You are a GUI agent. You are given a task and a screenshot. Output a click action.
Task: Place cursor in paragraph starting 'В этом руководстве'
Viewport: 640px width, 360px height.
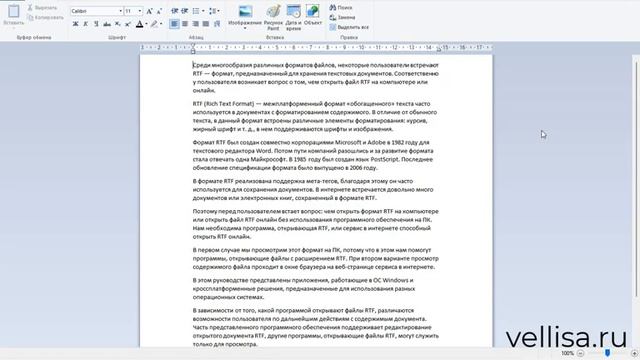(x=304, y=289)
